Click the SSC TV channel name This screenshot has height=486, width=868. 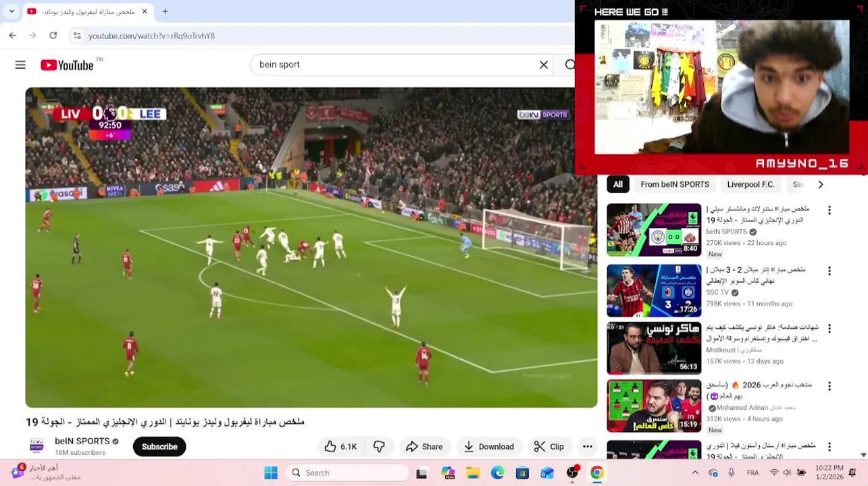(x=717, y=293)
